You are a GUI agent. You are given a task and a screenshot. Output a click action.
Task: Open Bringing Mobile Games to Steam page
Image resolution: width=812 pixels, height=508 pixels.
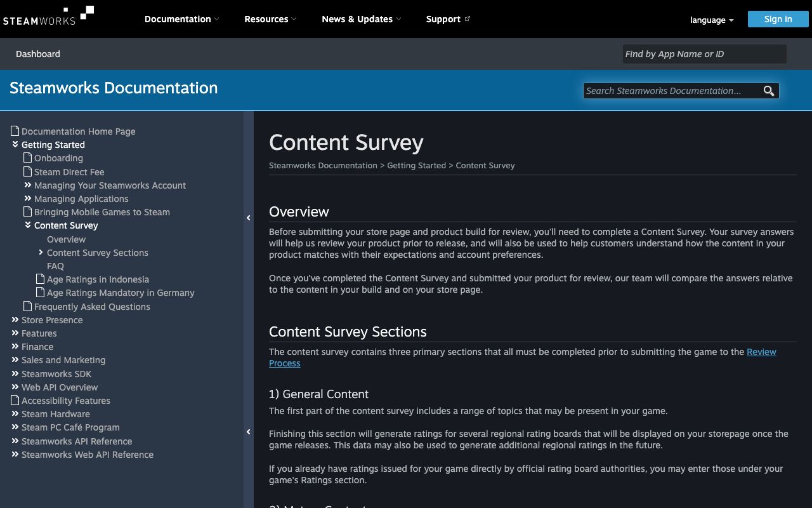pyautogui.click(x=102, y=211)
